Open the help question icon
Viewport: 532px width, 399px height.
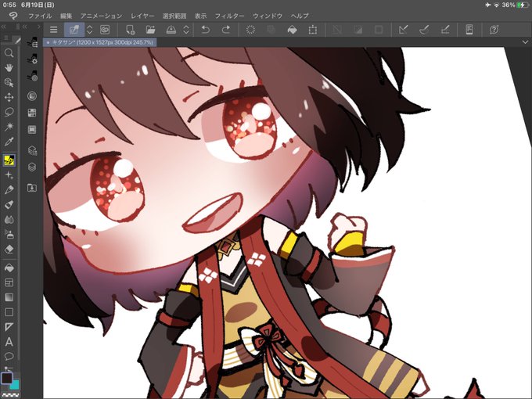[x=494, y=30]
